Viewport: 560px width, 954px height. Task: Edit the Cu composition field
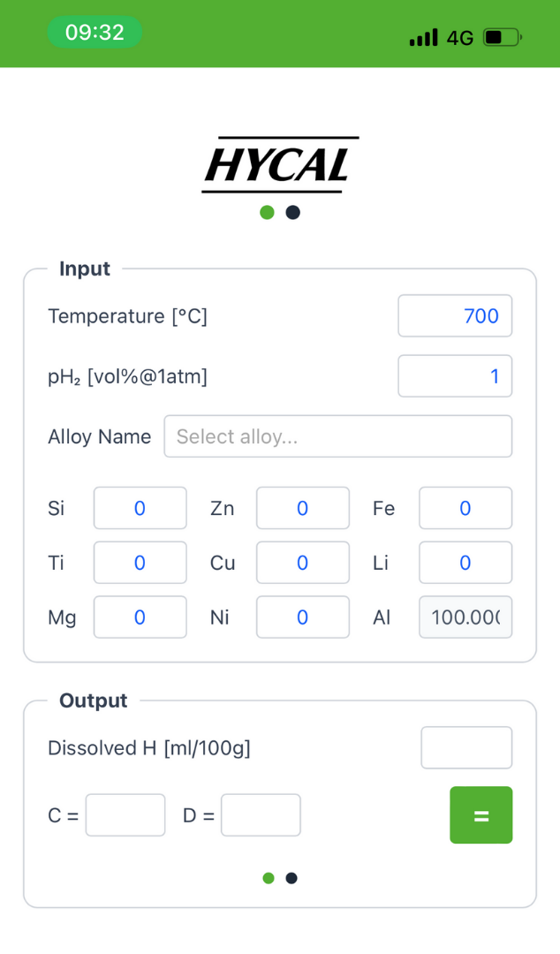tap(303, 563)
